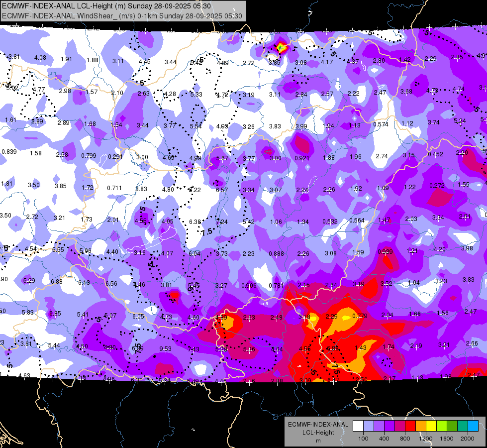The height and width of the screenshot is (448, 487).
Task: Click the legend unit label m
Action: click(x=318, y=441)
